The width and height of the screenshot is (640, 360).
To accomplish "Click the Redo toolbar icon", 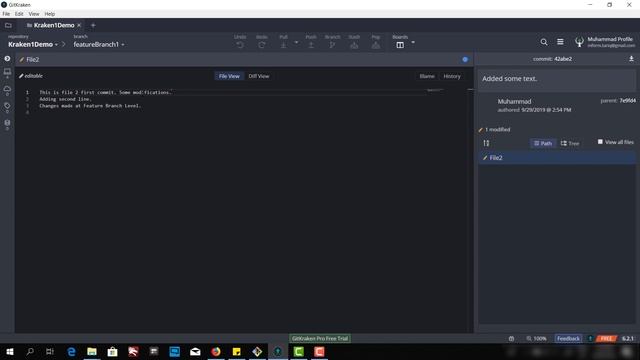I will [262, 45].
